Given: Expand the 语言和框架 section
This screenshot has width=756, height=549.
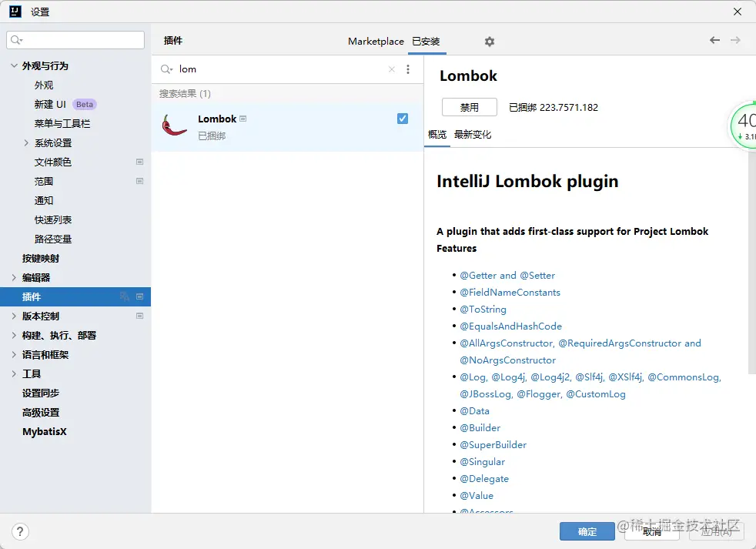Looking at the screenshot, I should (x=14, y=355).
